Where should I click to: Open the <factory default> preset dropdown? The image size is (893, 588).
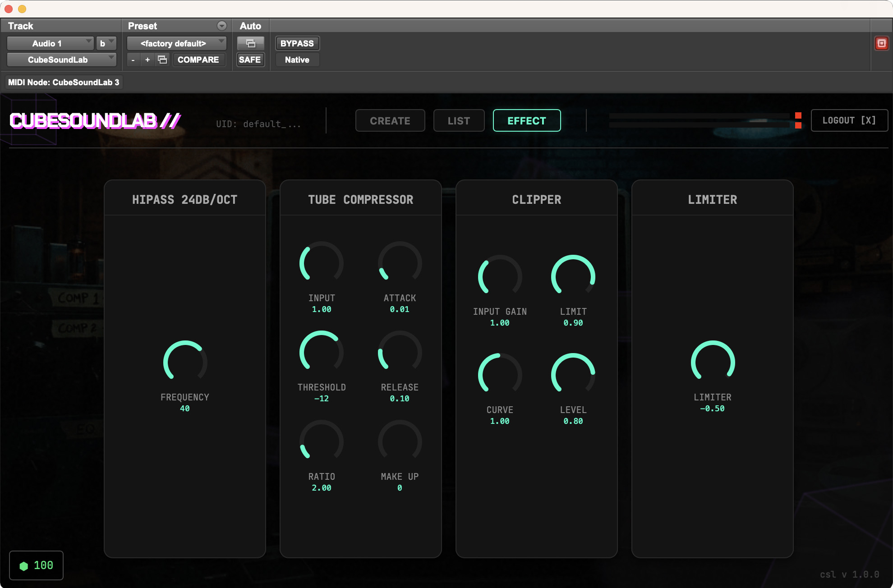[176, 43]
